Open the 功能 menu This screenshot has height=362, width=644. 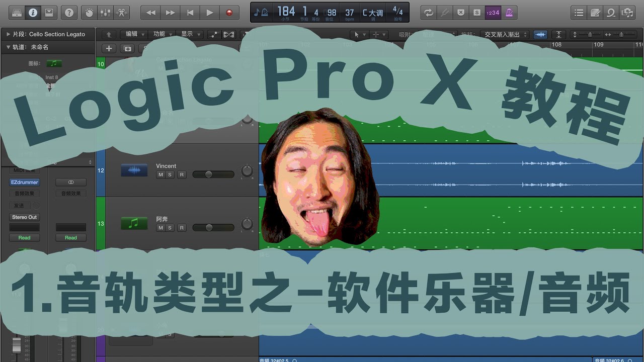[x=162, y=34]
